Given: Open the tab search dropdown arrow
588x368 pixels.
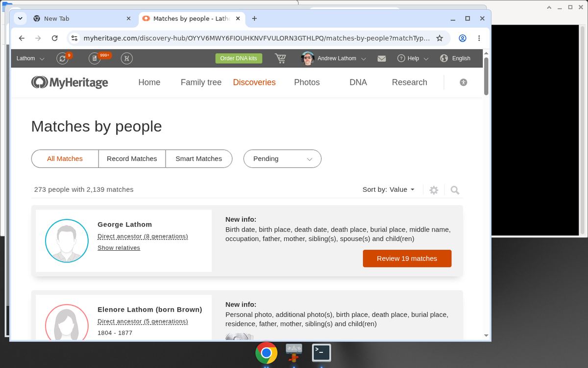Looking at the screenshot, I should pos(20,18).
